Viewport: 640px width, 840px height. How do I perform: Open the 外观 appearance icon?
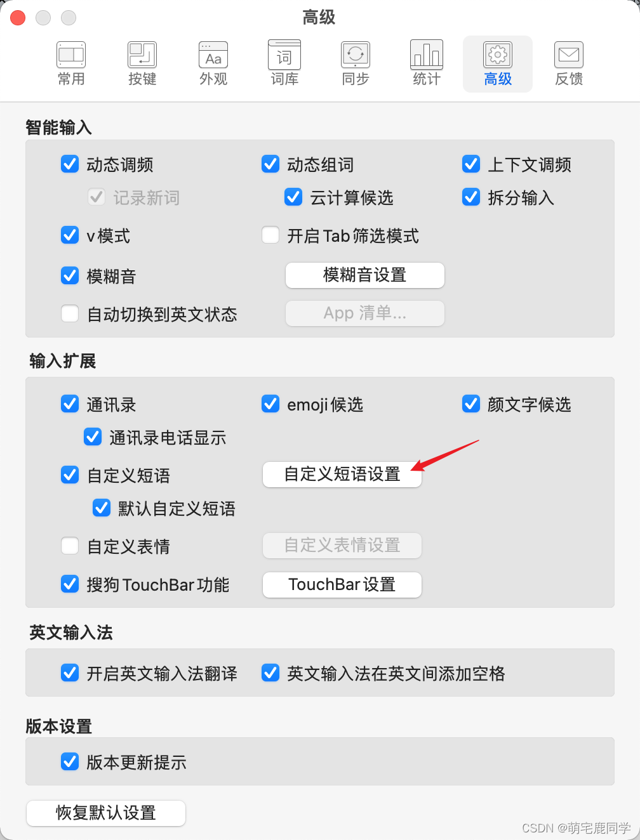click(x=213, y=55)
